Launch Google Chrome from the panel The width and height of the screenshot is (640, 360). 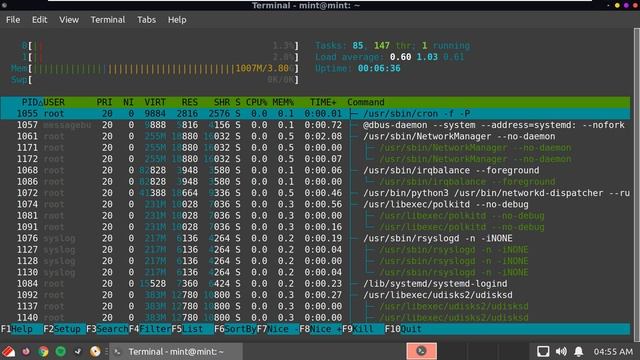click(43, 351)
